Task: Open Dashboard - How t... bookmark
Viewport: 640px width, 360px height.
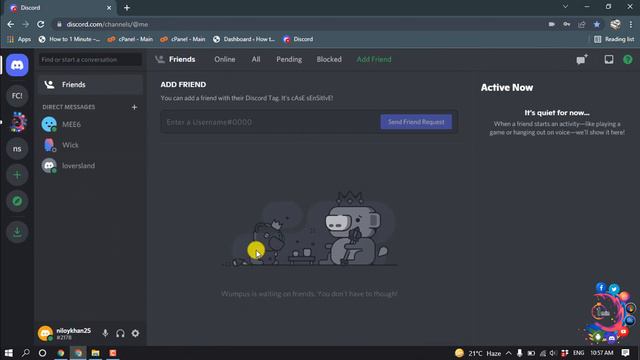Action: point(244,39)
